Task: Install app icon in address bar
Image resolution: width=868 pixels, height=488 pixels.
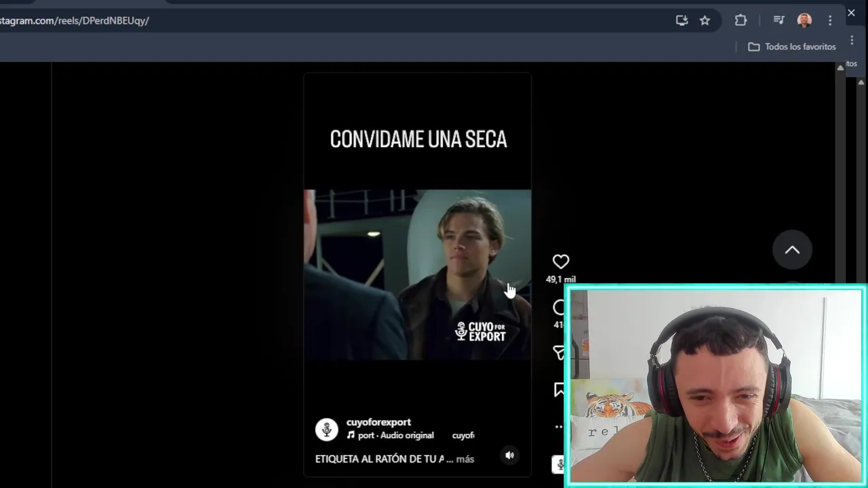Action: 682,20
